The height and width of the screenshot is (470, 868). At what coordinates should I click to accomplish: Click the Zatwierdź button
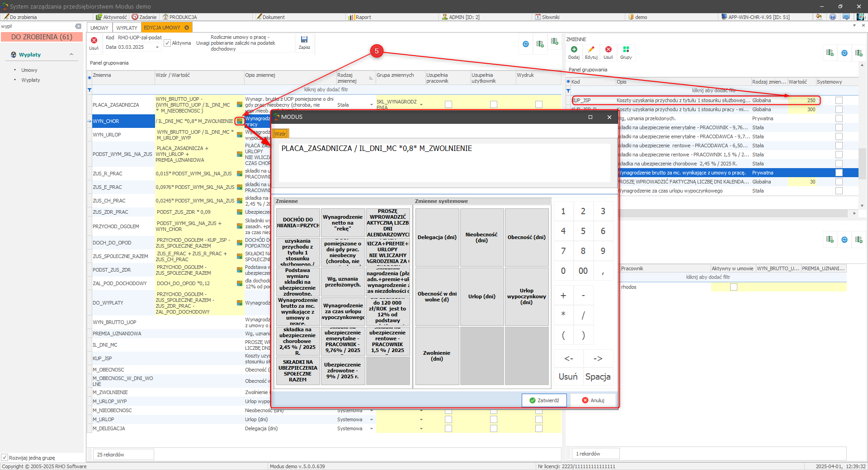[544, 400]
